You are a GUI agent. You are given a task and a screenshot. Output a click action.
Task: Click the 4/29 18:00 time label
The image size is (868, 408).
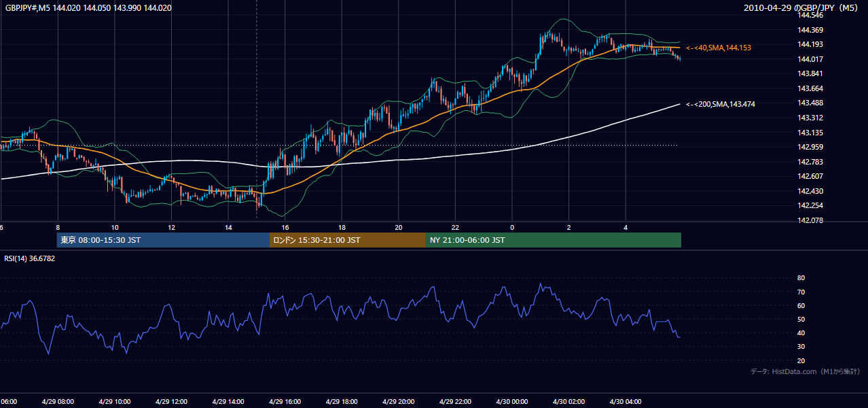[342, 402]
